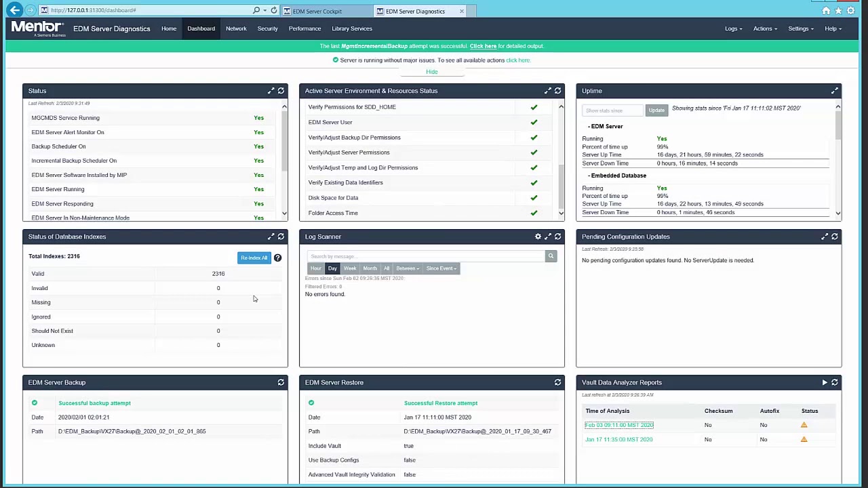Refresh EDM Server Restore panel
868x488 pixels.
coord(557,382)
